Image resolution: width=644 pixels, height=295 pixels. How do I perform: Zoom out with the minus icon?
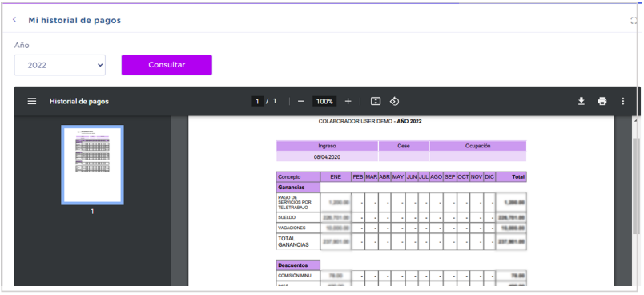click(x=301, y=101)
